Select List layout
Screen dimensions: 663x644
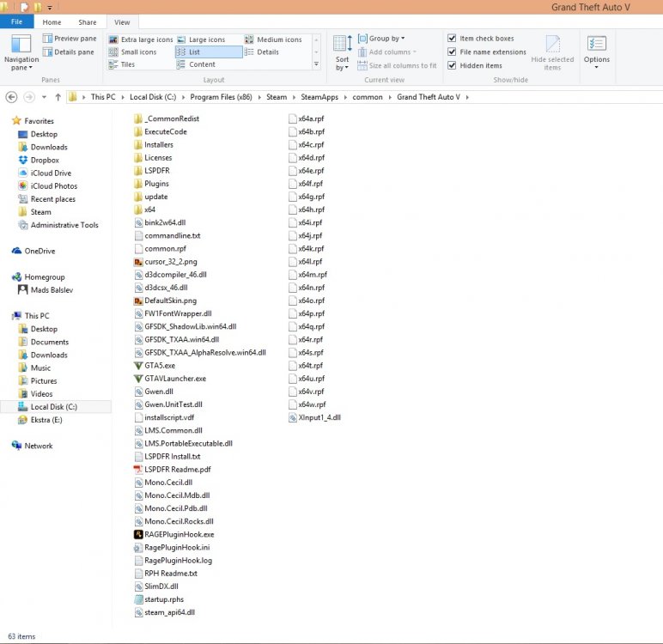[x=209, y=52]
